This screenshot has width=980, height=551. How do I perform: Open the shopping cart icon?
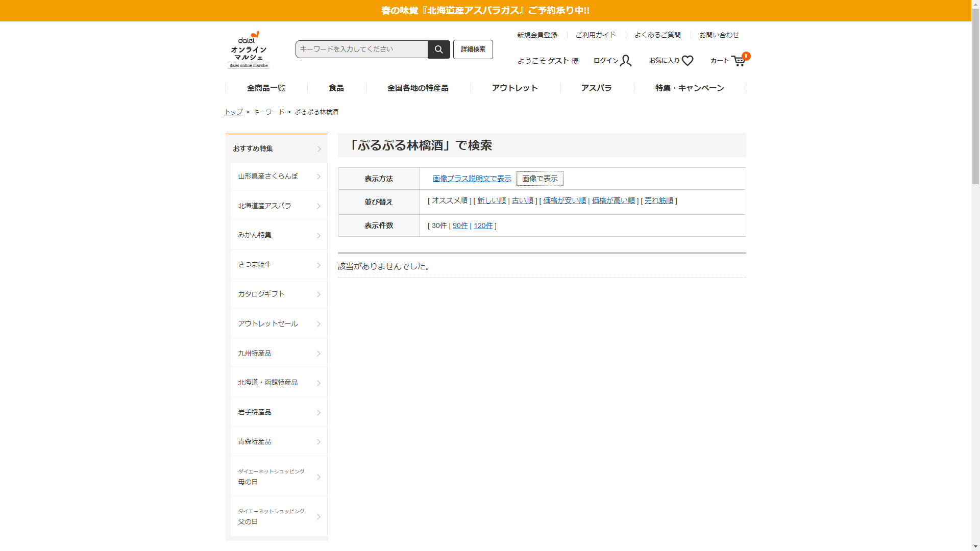pos(738,61)
